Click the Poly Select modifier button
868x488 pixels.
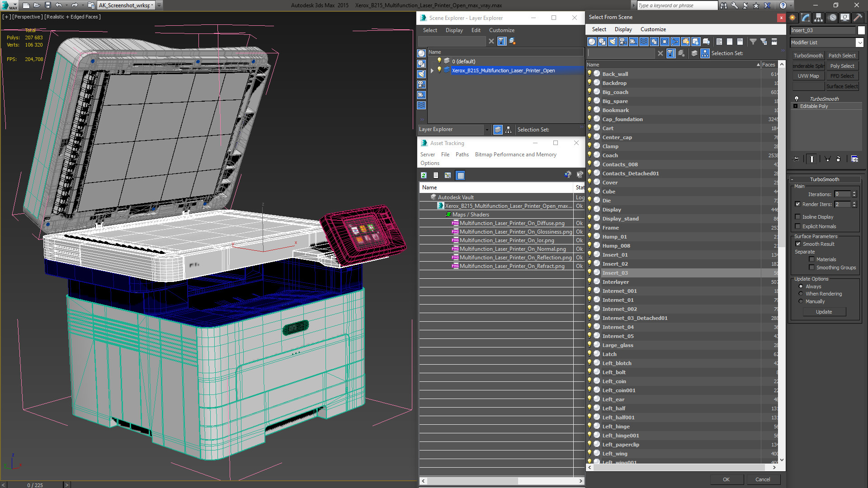pos(842,66)
